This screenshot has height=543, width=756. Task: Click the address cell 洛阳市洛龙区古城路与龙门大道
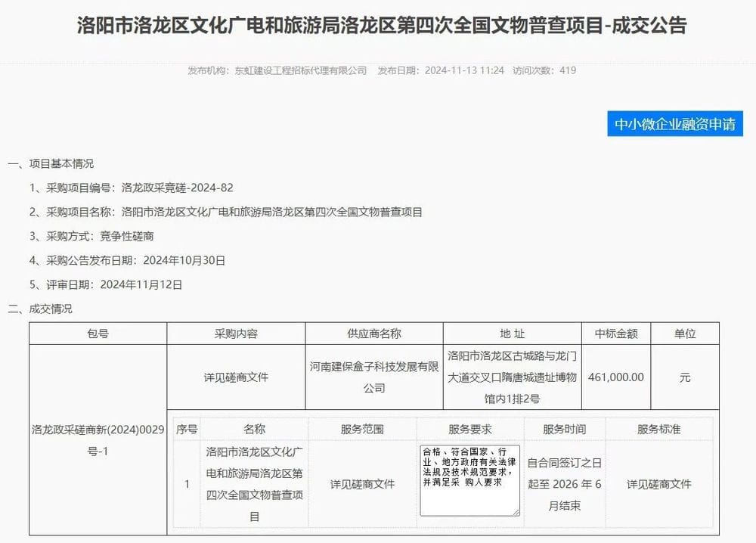tap(512, 377)
